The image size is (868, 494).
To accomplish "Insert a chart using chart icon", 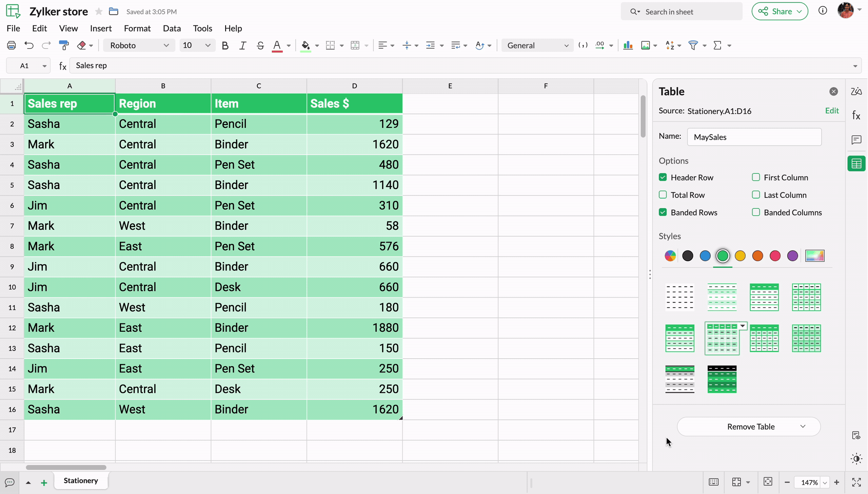I will tap(628, 45).
